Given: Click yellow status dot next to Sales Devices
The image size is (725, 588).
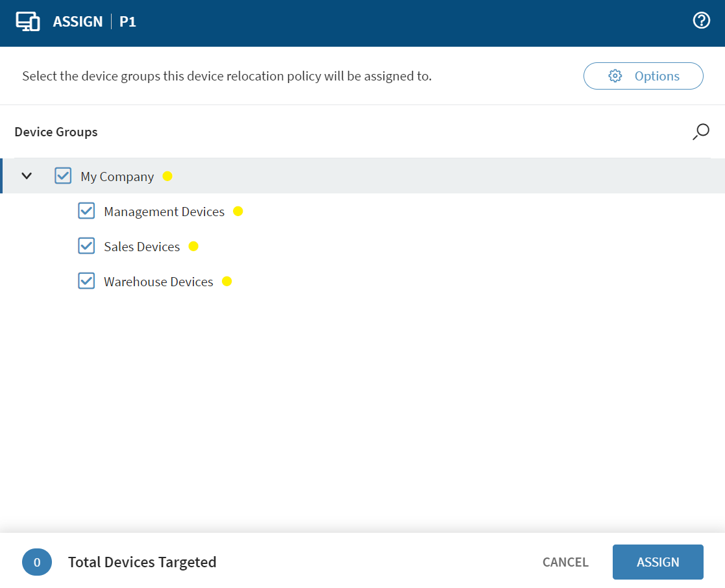Looking at the screenshot, I should pyautogui.click(x=193, y=246).
